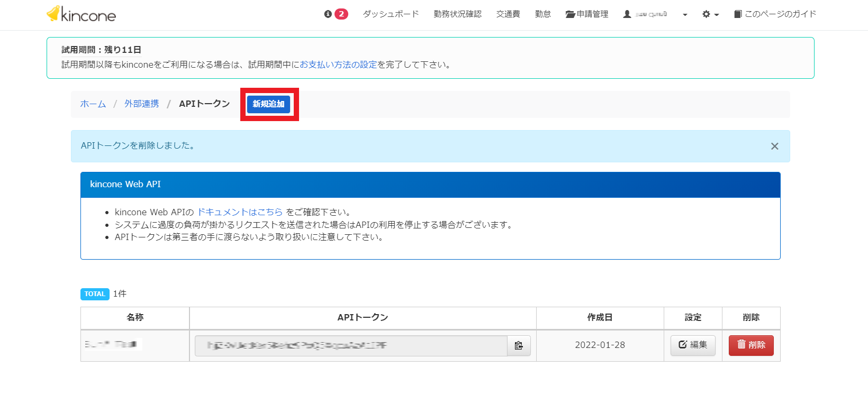This screenshot has height=404, width=868.
Task: Go to ホーム breadcrumb
Action: (93, 104)
